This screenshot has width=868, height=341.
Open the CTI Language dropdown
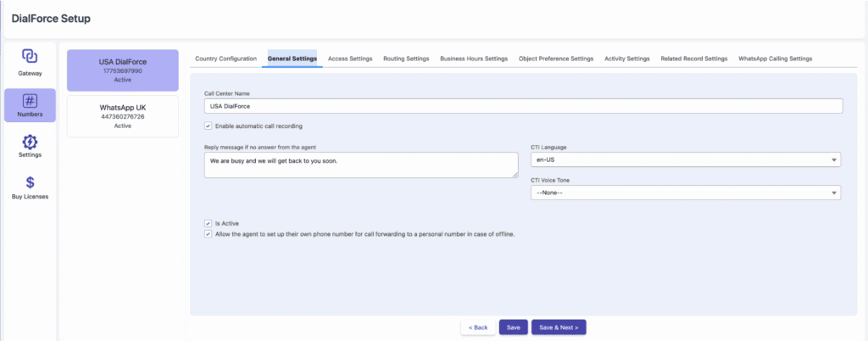(x=686, y=159)
